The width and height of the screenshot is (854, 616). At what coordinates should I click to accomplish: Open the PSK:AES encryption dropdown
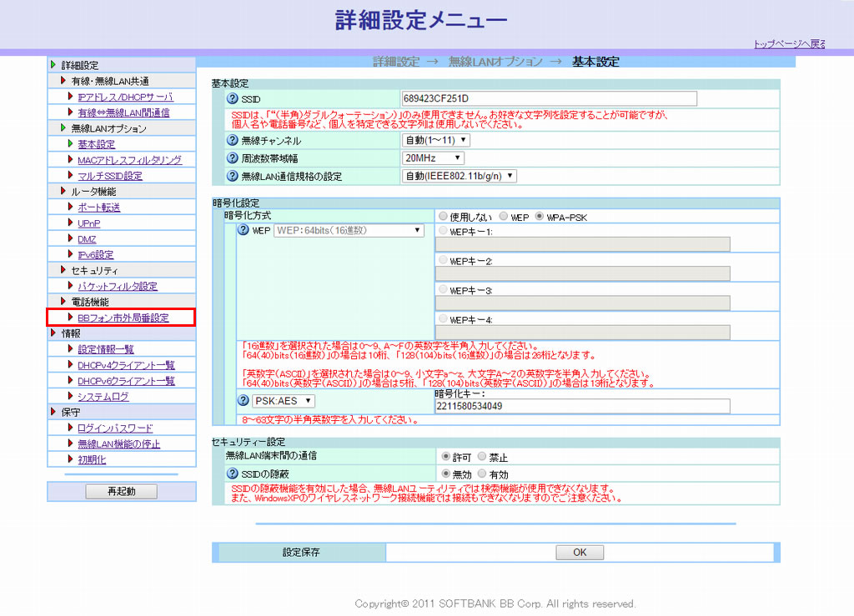click(x=284, y=401)
